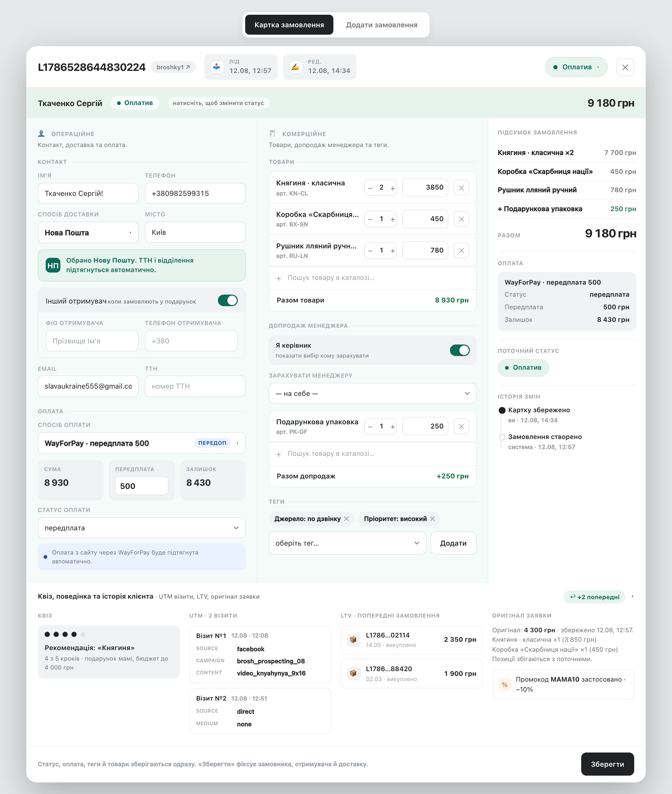
Task: Decrease quantity of Княгиня класична
Action: [x=370, y=188]
